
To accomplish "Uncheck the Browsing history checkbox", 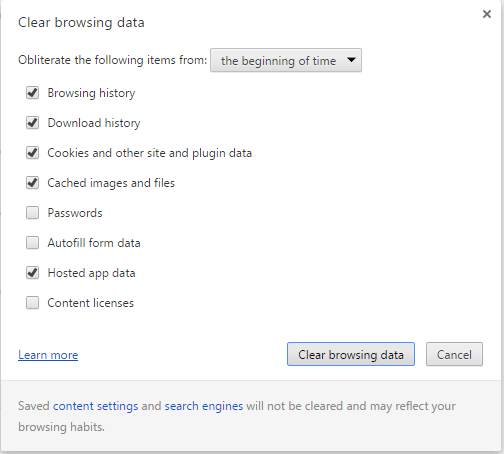I will [x=32, y=93].
